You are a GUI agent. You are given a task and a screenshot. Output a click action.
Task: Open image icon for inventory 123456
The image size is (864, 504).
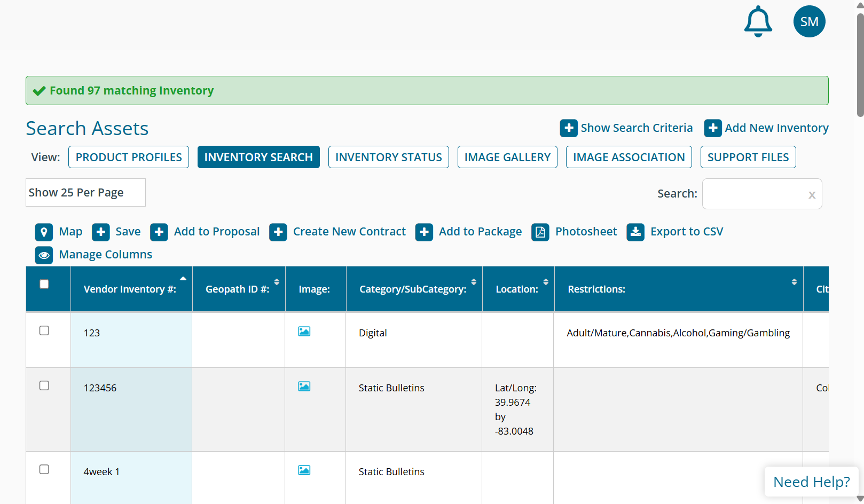(304, 387)
